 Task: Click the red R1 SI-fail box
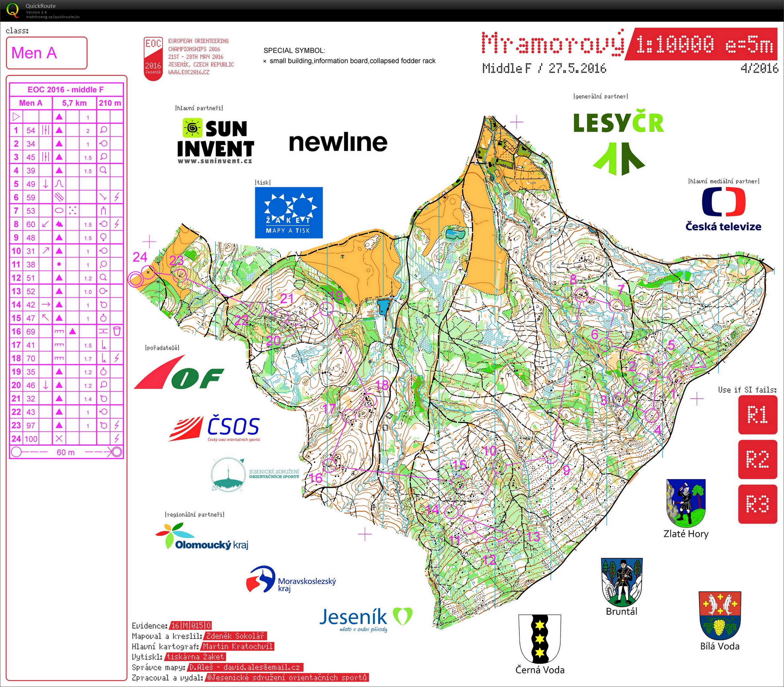click(x=758, y=415)
